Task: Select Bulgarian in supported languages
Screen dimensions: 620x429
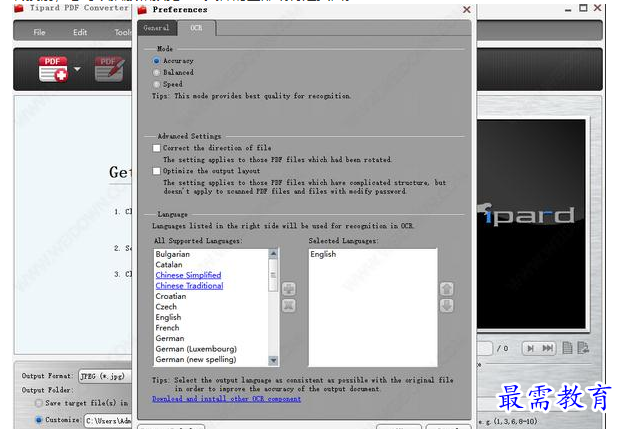Action: (x=173, y=254)
